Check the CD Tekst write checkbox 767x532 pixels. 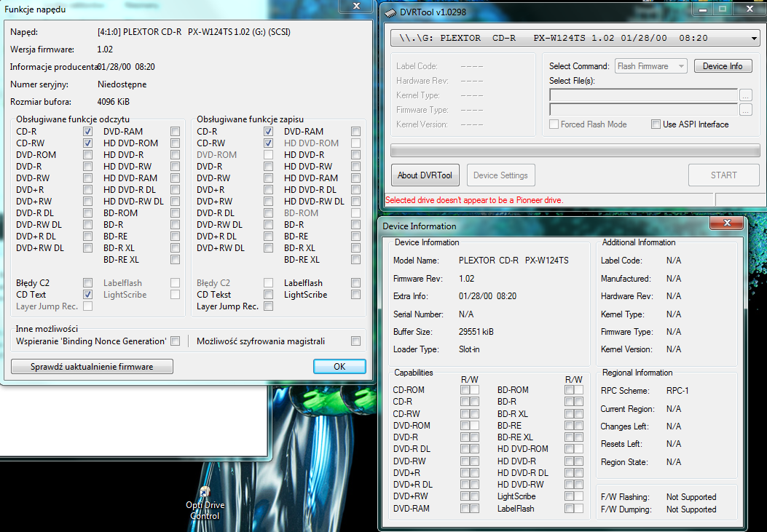pos(268,295)
